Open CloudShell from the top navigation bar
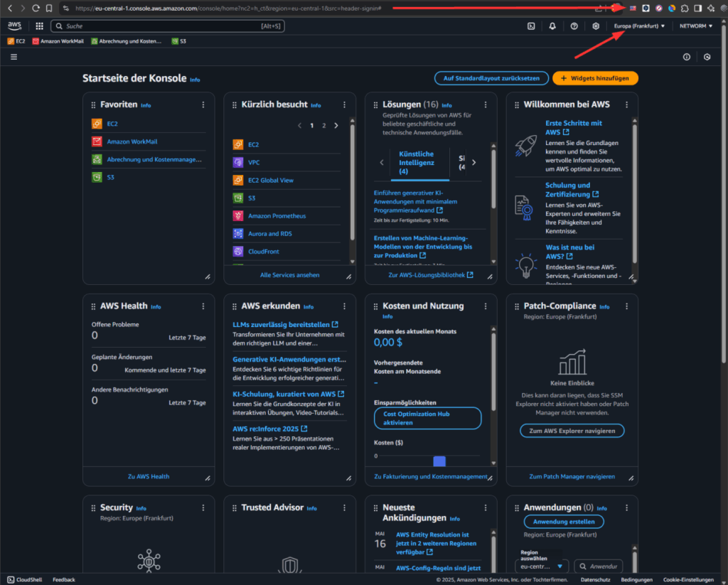 pyautogui.click(x=531, y=26)
